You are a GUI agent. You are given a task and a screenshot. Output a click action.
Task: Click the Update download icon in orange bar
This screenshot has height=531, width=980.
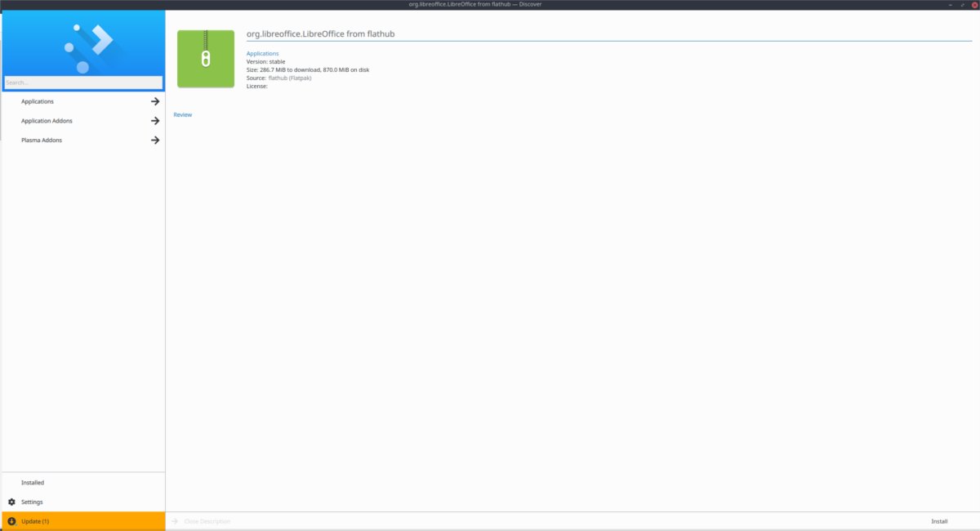tap(11, 520)
